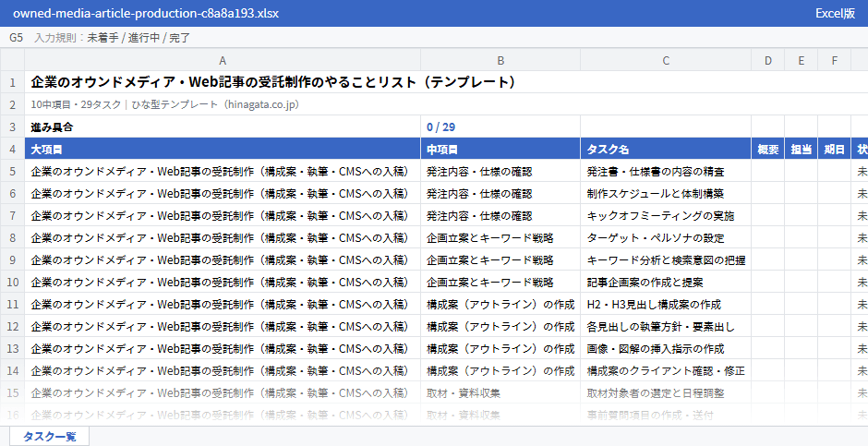868x446 pixels.
Task: Click the filename owned-media-article-production-c8a8a193.xlsx
Action: pos(146,13)
